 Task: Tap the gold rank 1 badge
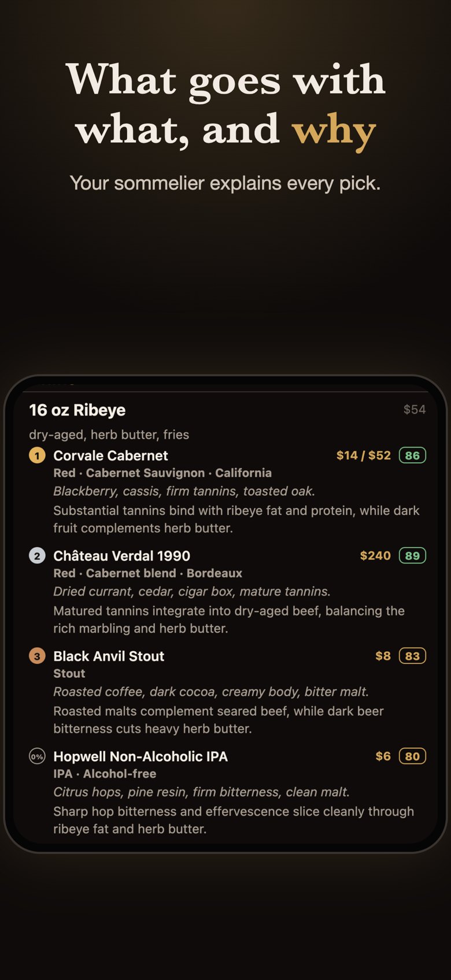tap(37, 456)
